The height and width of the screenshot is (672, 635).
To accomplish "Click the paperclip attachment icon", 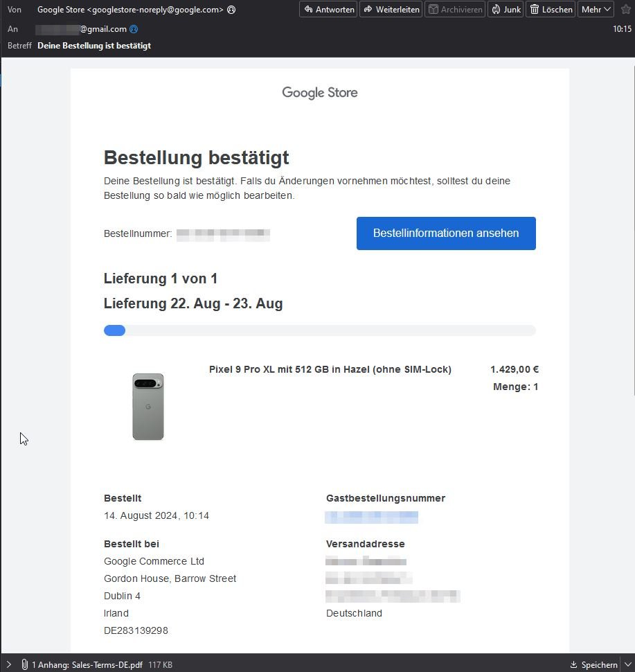I will (x=24, y=664).
